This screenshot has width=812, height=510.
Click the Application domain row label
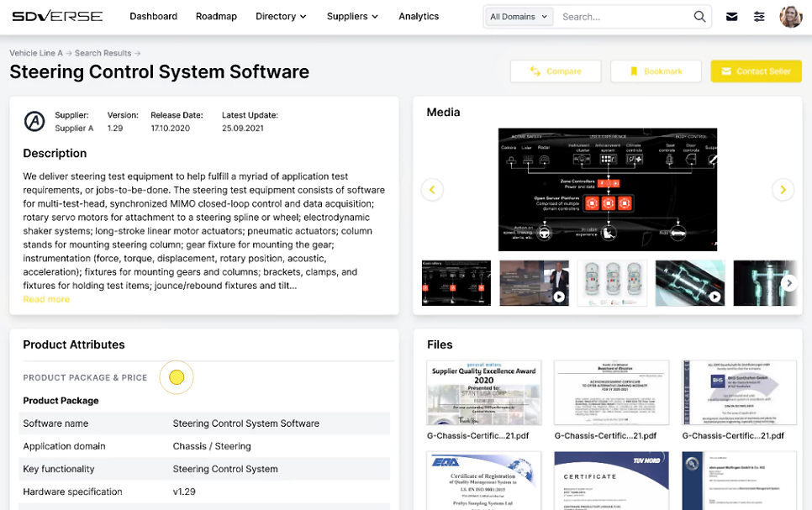(x=64, y=446)
